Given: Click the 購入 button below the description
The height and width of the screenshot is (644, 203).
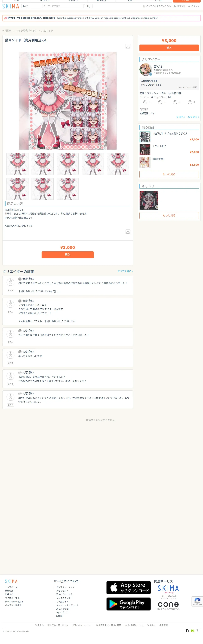Looking at the screenshot, I should pos(68,255).
